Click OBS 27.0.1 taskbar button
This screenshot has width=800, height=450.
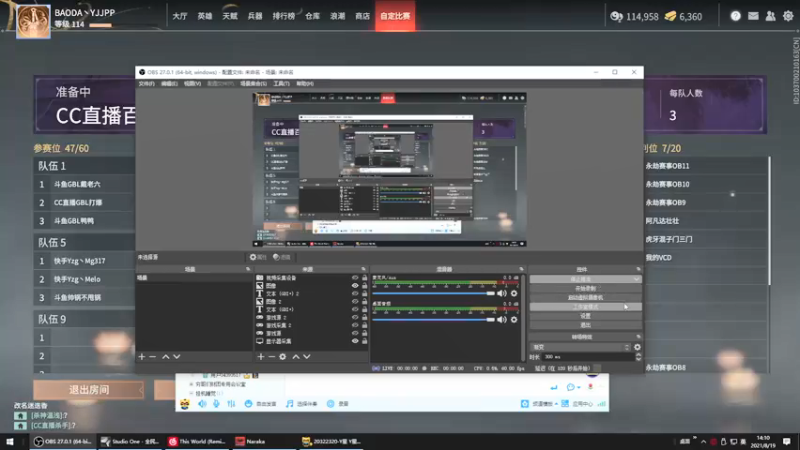[63, 441]
